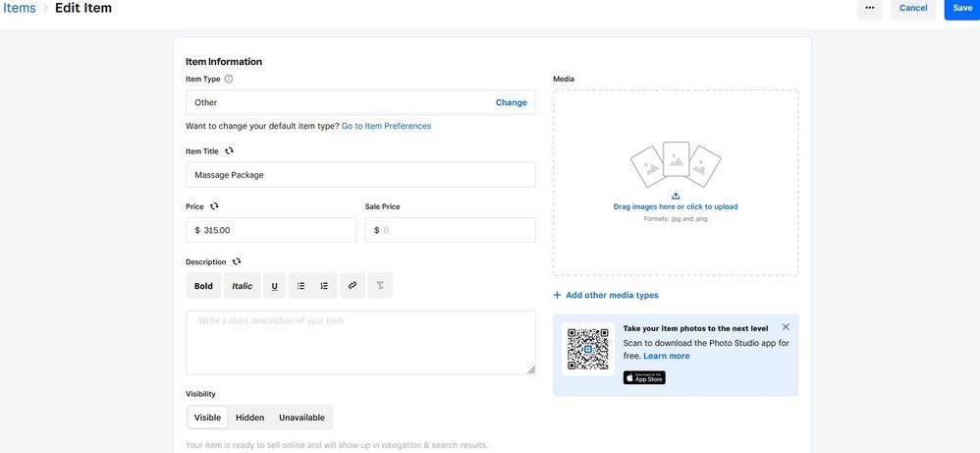Set visibility to Visible
Image resolution: width=980 pixels, height=453 pixels.
point(207,418)
